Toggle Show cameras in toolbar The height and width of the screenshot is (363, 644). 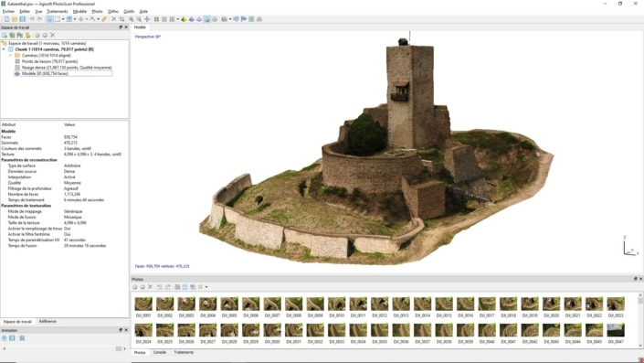224,19
